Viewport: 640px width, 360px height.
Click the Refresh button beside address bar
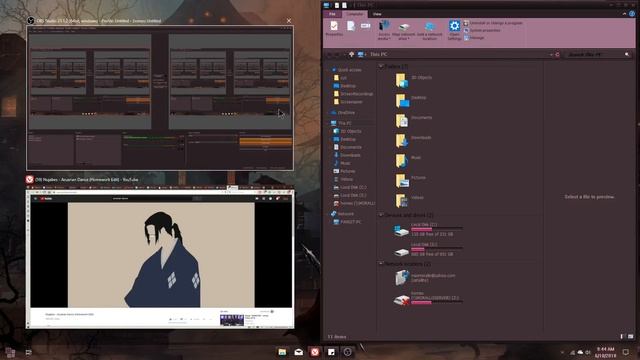point(557,54)
